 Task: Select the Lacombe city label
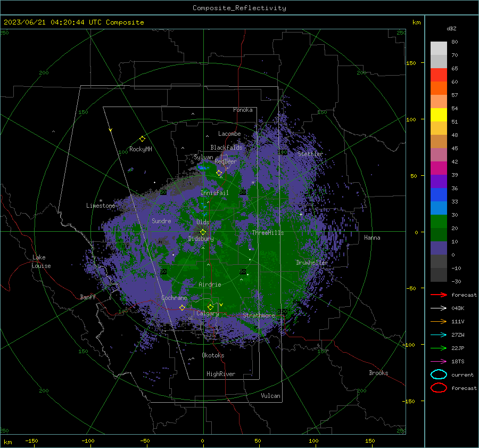229,134
